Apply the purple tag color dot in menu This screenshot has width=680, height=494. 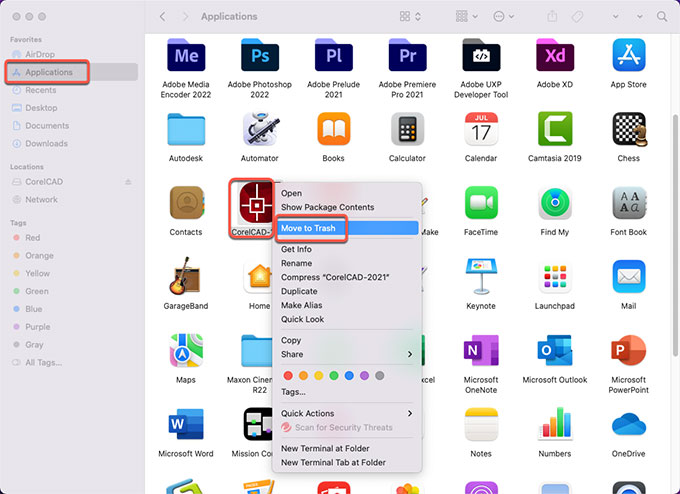pos(364,376)
